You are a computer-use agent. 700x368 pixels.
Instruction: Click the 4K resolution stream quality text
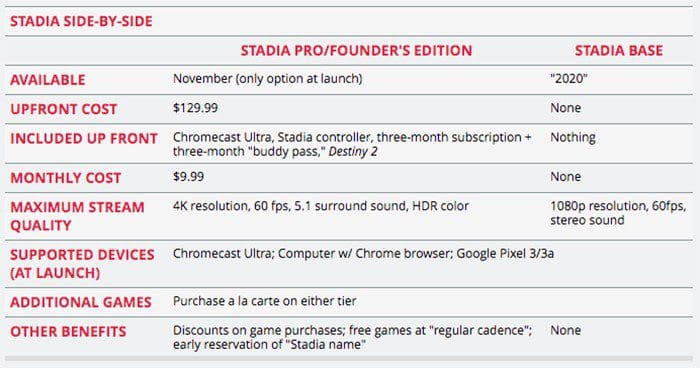(x=210, y=206)
